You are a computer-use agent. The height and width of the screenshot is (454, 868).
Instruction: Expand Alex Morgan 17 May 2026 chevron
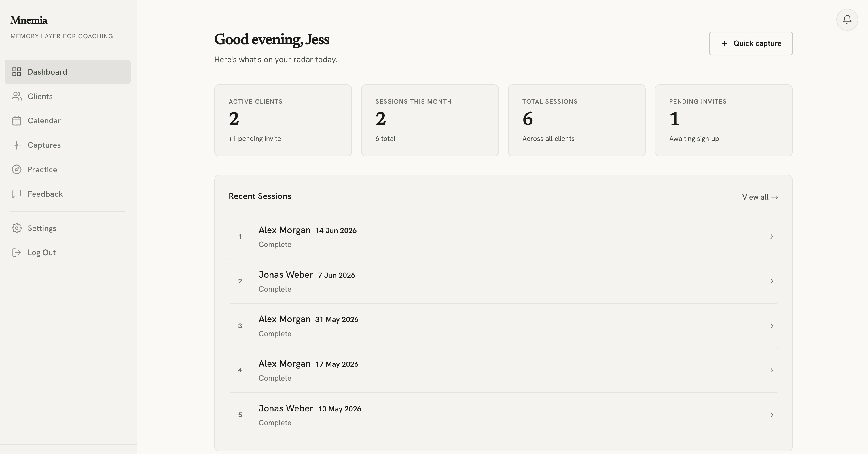(771, 370)
